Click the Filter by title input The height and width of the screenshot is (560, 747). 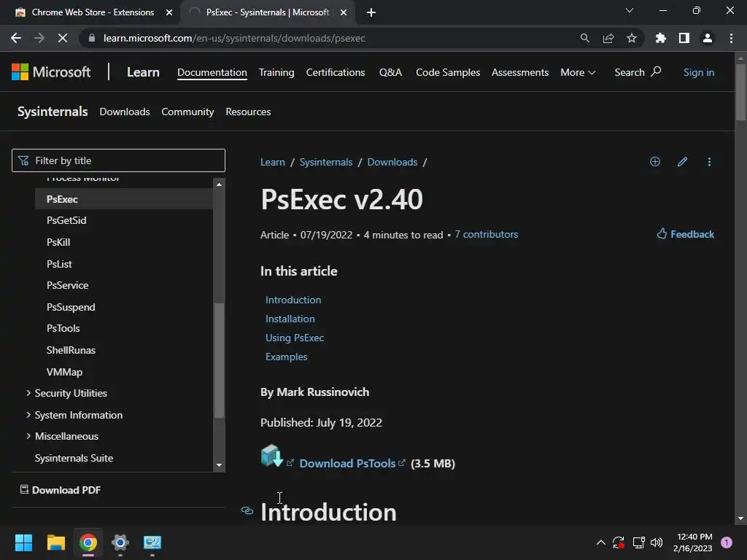point(118,160)
